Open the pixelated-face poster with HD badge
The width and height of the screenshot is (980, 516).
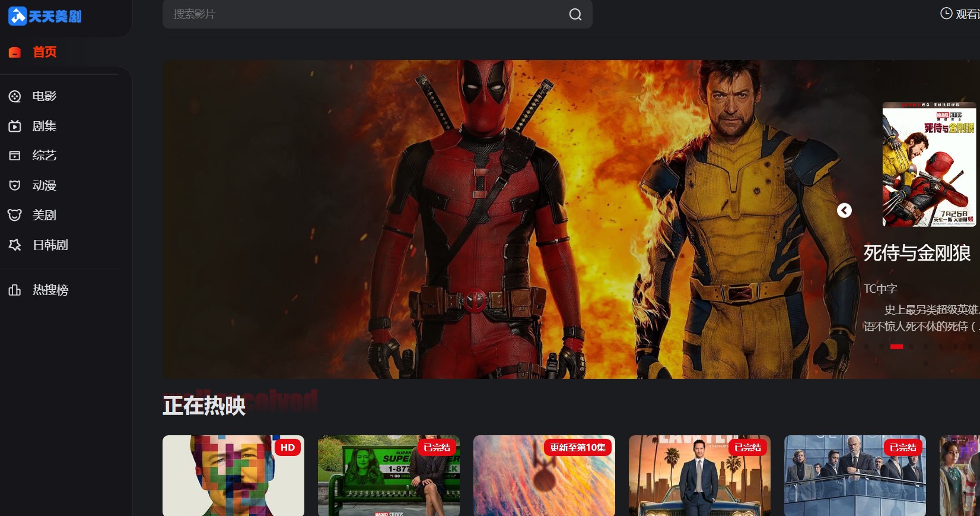[x=233, y=476]
